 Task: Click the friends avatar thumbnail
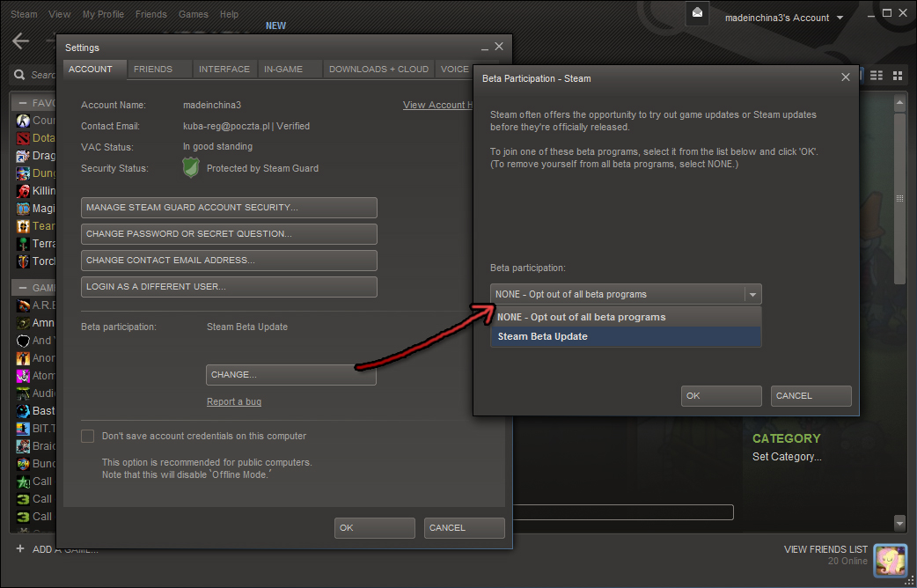[x=890, y=559]
